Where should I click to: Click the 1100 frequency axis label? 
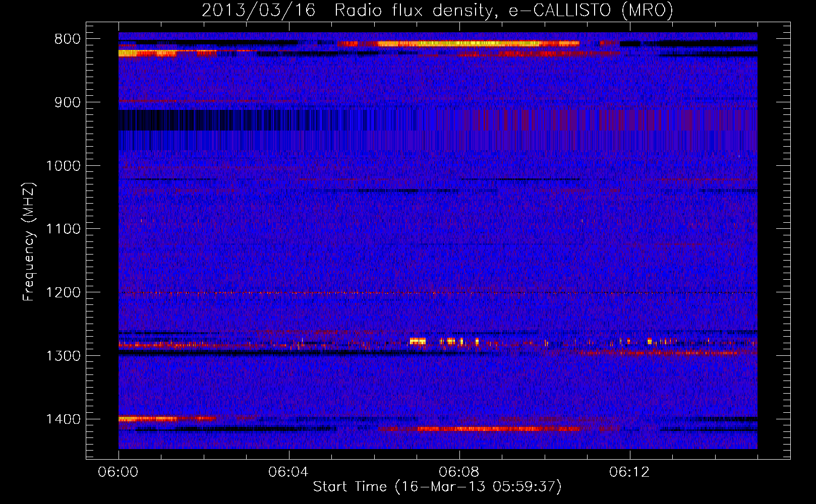point(63,229)
